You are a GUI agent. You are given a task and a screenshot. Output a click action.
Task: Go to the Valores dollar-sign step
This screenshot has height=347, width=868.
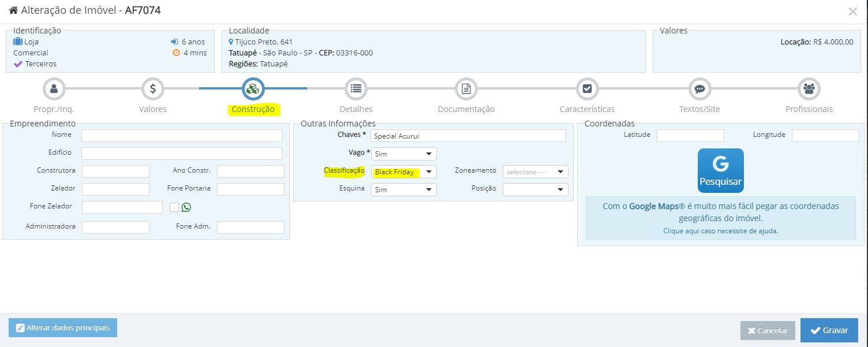pos(153,89)
